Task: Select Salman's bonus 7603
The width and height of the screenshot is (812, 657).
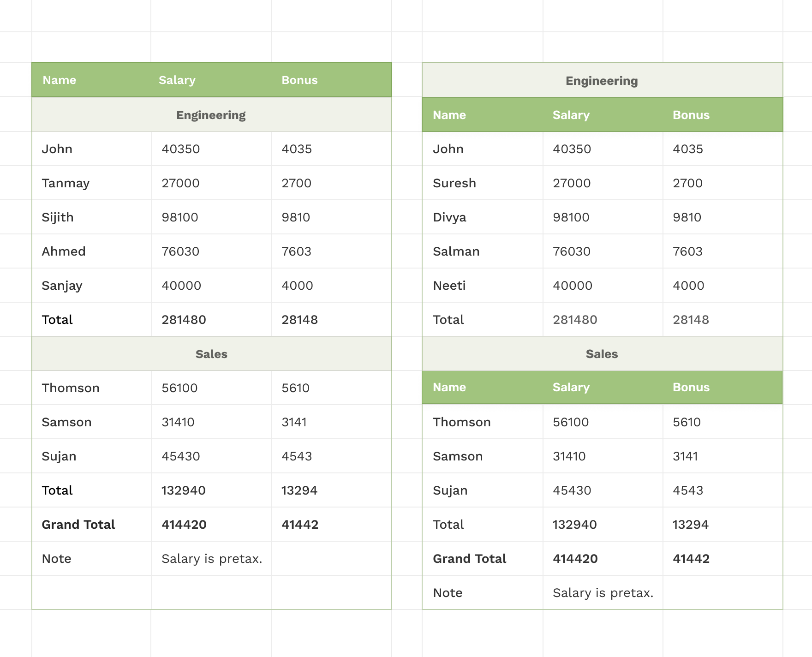Action: click(723, 251)
